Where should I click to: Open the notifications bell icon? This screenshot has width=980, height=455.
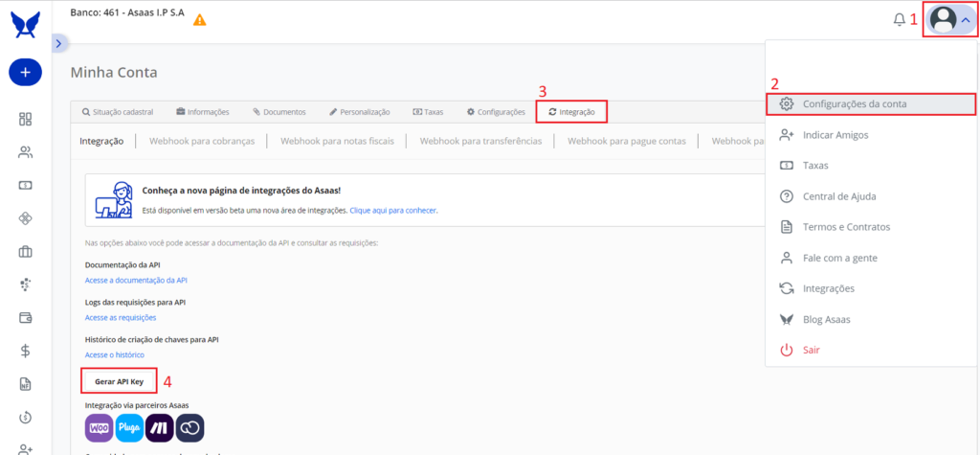(899, 19)
